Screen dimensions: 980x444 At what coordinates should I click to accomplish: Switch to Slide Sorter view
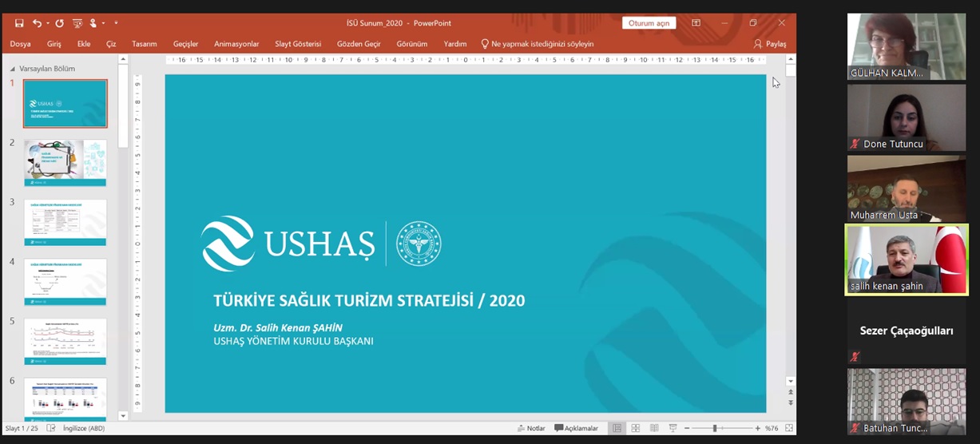pos(636,429)
